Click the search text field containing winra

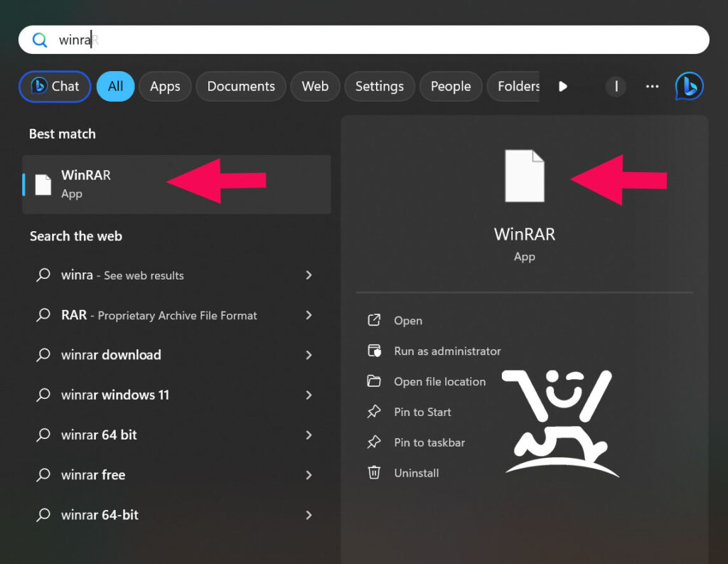[363, 40]
